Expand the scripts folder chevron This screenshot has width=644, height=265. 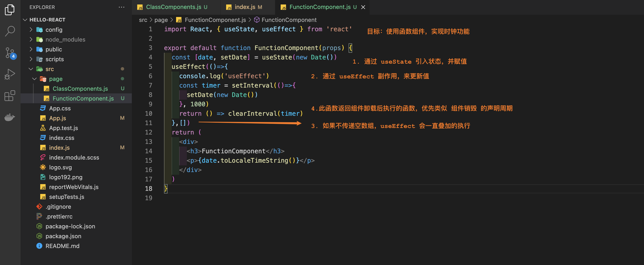pos(31,59)
